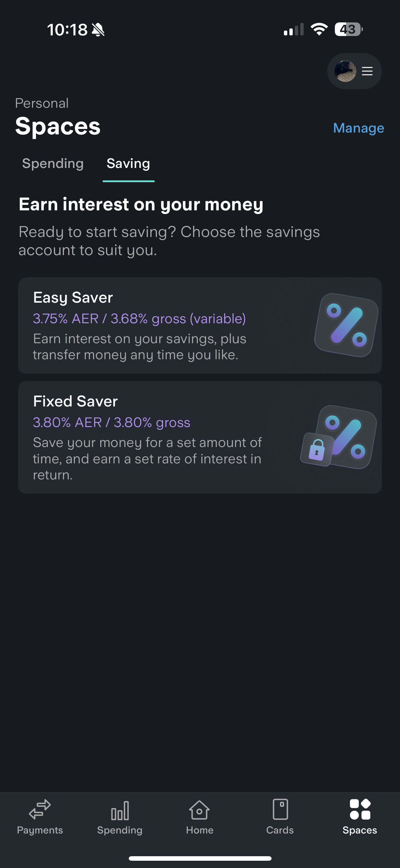
Task: Select the Saving tab
Action: click(128, 164)
